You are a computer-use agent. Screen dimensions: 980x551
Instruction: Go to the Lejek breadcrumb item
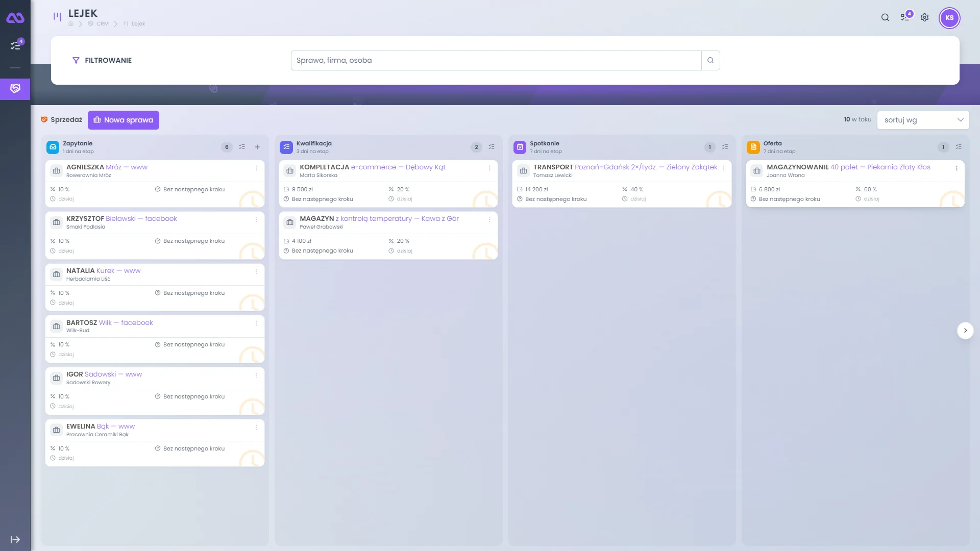(x=134, y=24)
